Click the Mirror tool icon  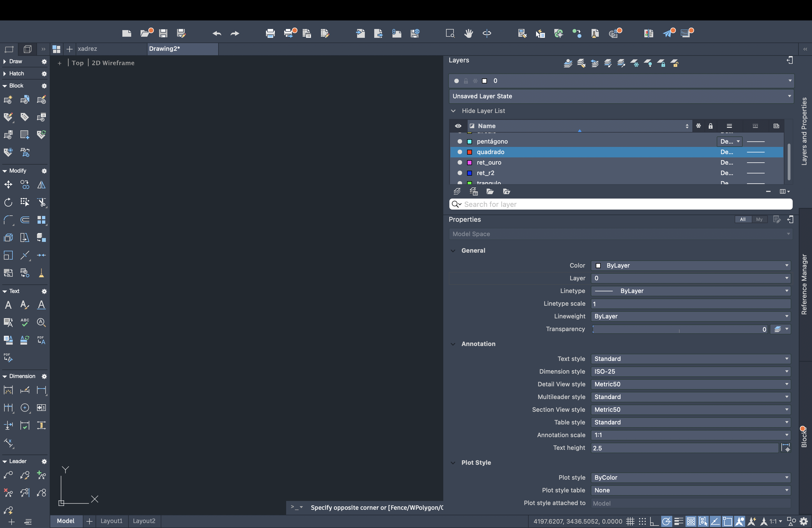(x=41, y=185)
